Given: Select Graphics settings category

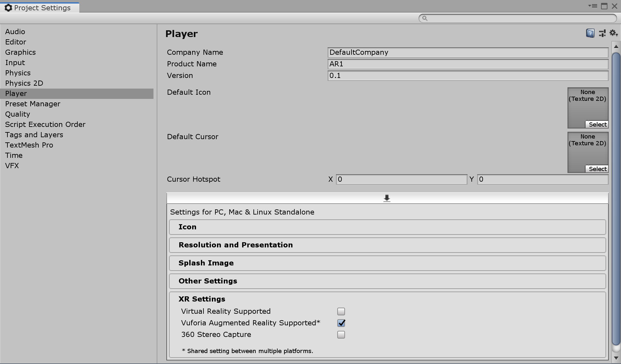Looking at the screenshot, I should click(77, 52).
